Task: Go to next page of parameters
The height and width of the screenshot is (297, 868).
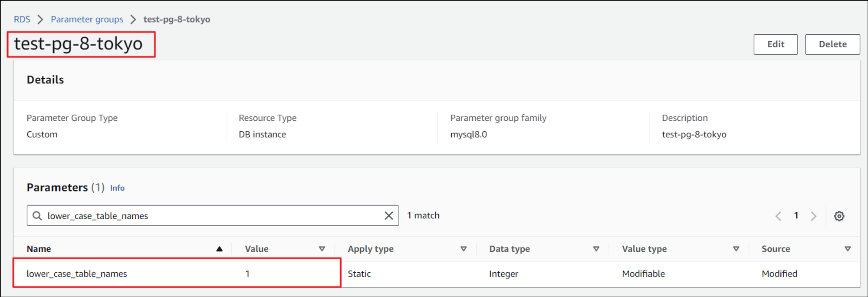Action: 814,216
